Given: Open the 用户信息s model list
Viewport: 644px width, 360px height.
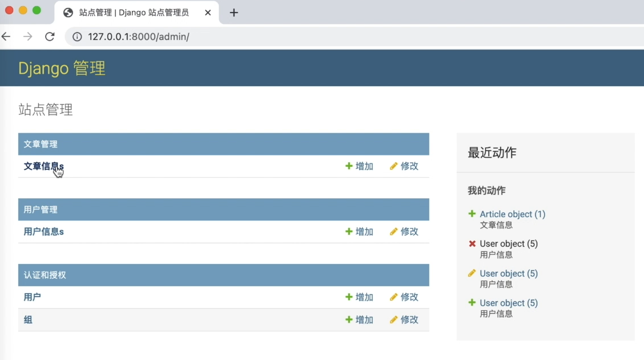Looking at the screenshot, I should 43,232.
